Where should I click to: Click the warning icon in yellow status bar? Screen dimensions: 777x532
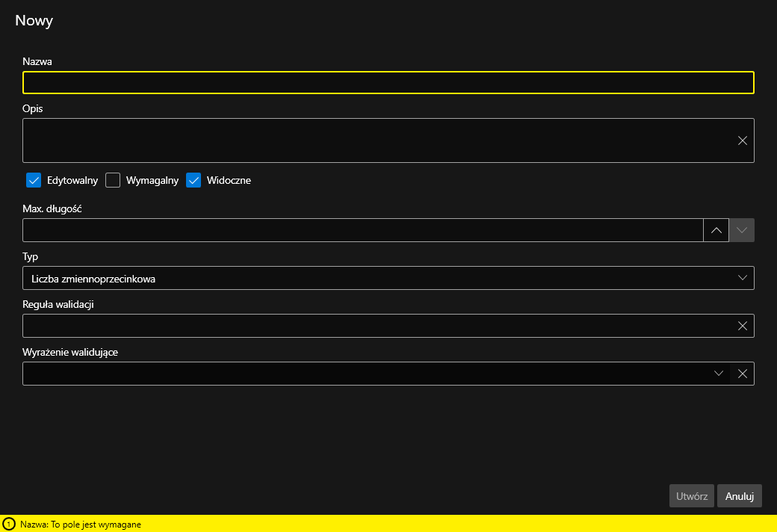point(9,525)
